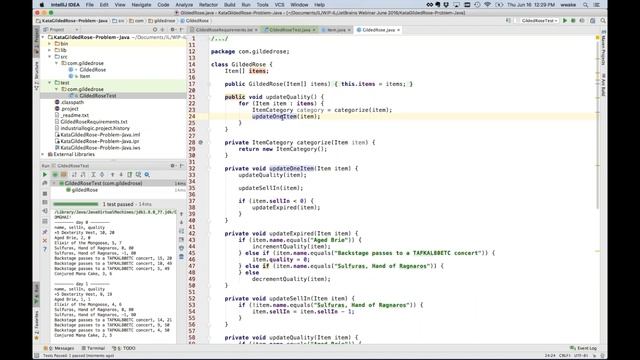640x360 pixels.
Task: Open the Messages tool window
Action: point(59,348)
